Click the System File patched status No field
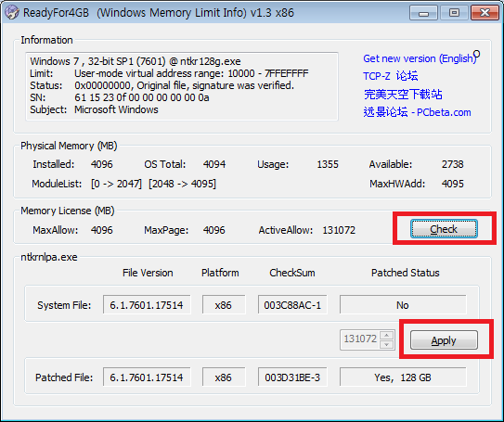504x422 pixels. coord(403,304)
